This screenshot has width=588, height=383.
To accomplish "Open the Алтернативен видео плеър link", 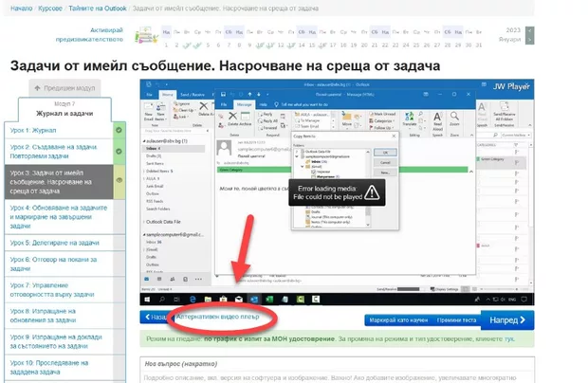I will click(217, 317).
